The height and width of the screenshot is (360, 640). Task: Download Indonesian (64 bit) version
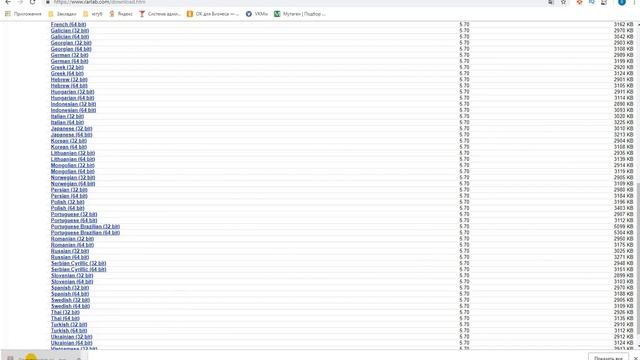pyautogui.click(x=73, y=110)
